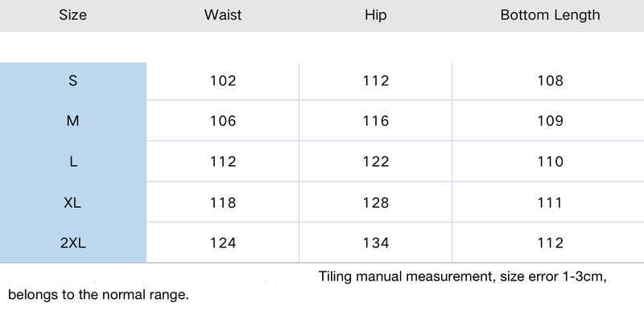The height and width of the screenshot is (336, 644).
Task: Click the Hip column header
Action: (x=376, y=15)
